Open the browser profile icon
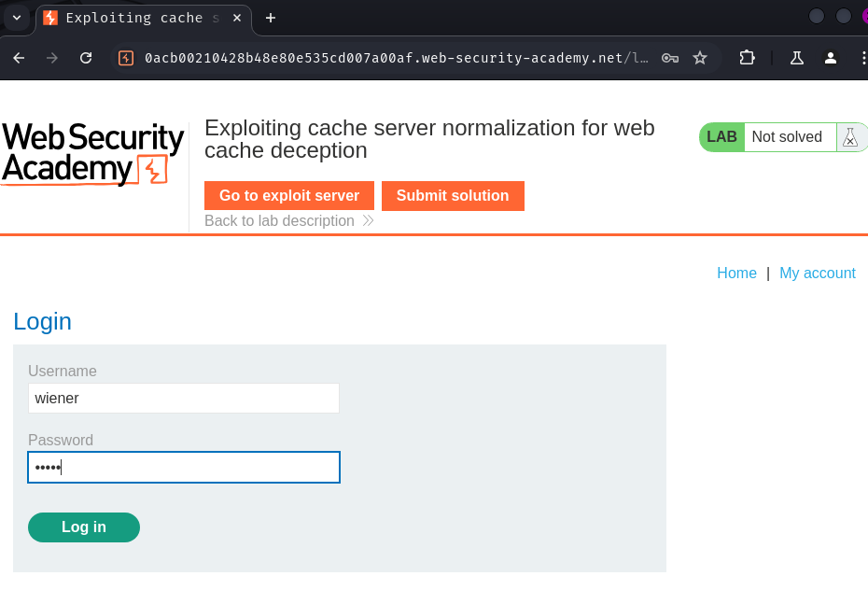The height and width of the screenshot is (590, 868). (x=831, y=58)
